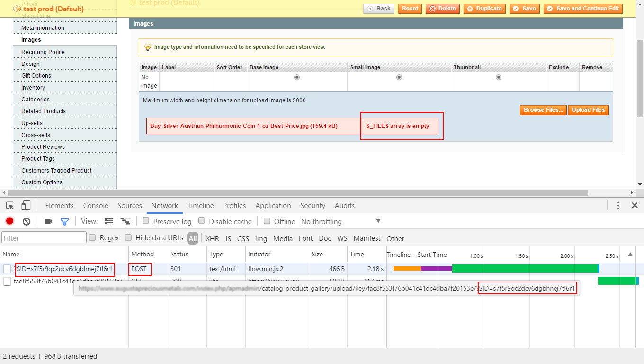Switch to the Console tab in DevTools
The width and height of the screenshot is (644, 364).
[x=96, y=205]
